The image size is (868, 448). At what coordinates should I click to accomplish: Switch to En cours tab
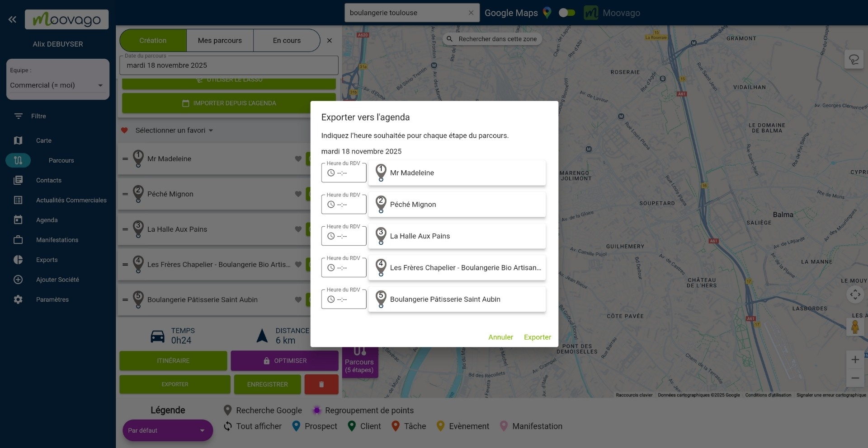(287, 41)
